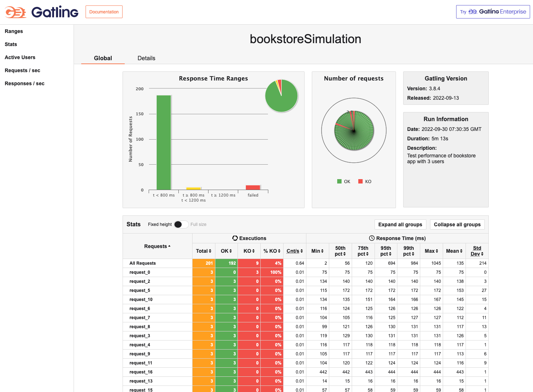
Task: Sort by 95th pct column
Action: click(386, 251)
